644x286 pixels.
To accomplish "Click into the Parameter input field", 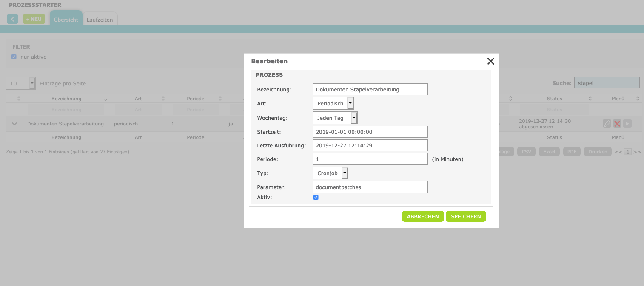I will click(x=370, y=187).
